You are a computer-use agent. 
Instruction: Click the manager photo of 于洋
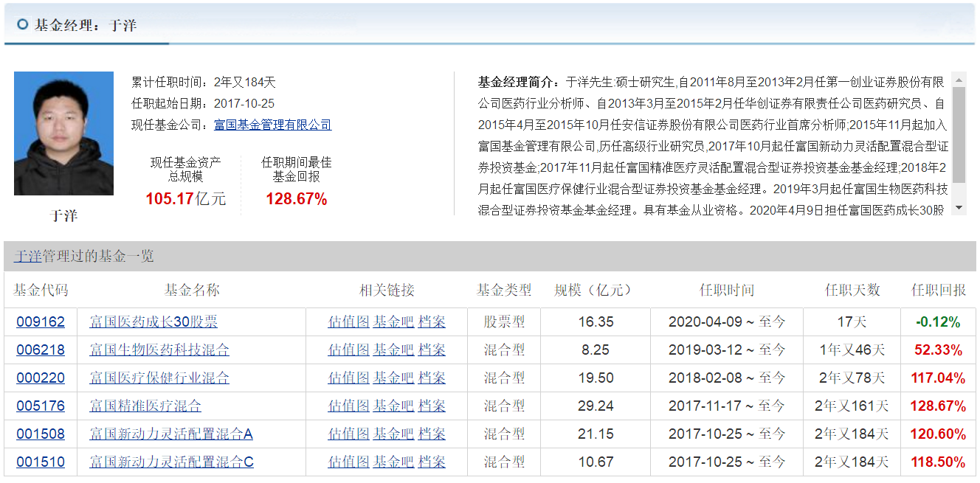63,133
